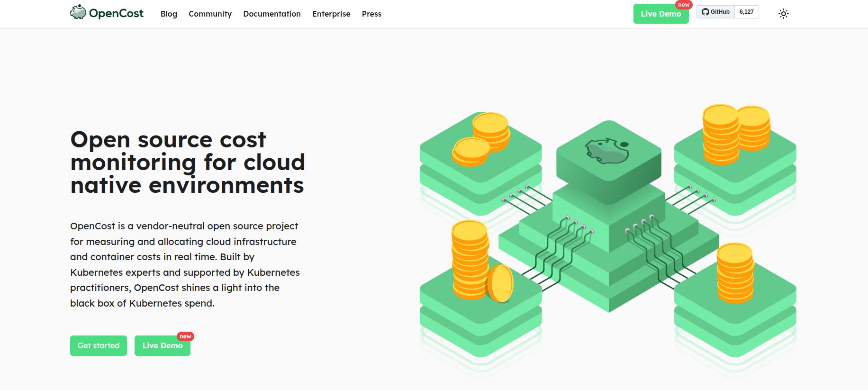View the 6,127 GitHub stars count

747,12
